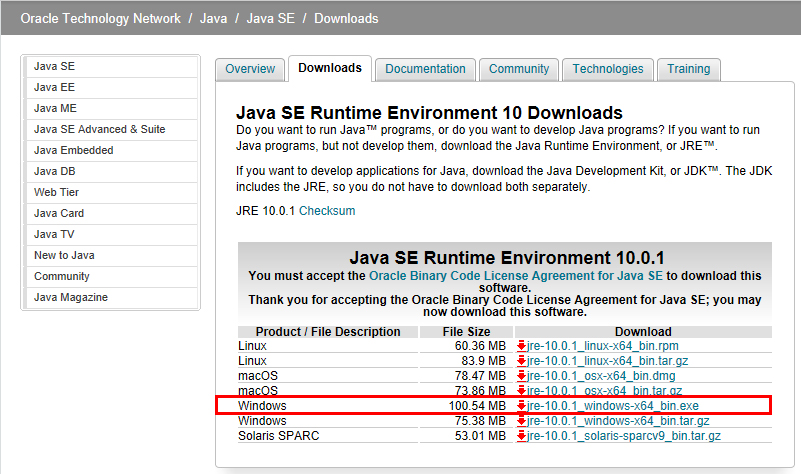This screenshot has width=801, height=474.
Task: Open the JRE 10.0.1 Checksum link
Action: tap(327, 211)
